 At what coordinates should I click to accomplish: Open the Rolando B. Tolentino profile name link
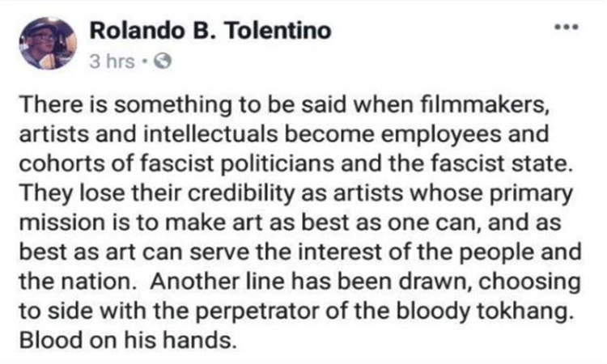point(210,31)
